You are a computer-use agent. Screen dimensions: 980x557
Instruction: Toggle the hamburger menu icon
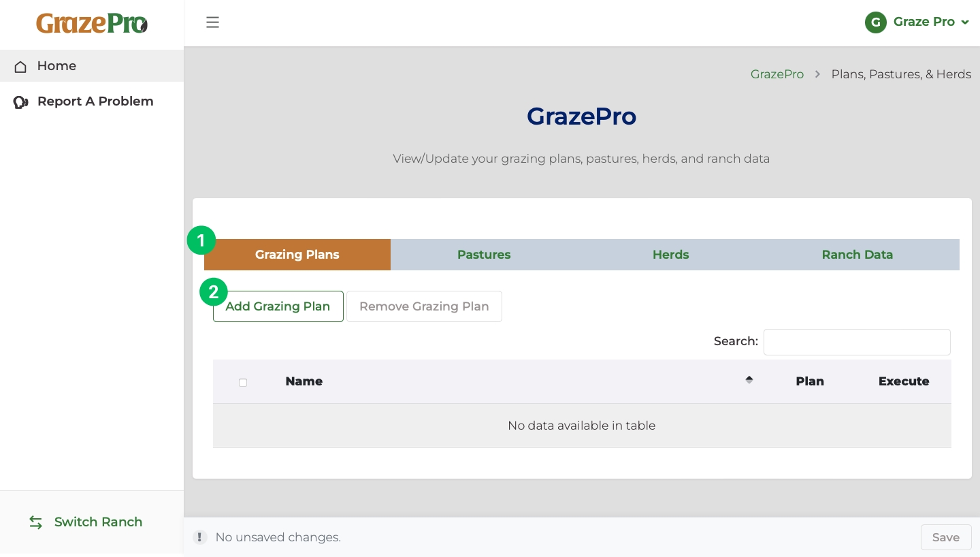[213, 22]
